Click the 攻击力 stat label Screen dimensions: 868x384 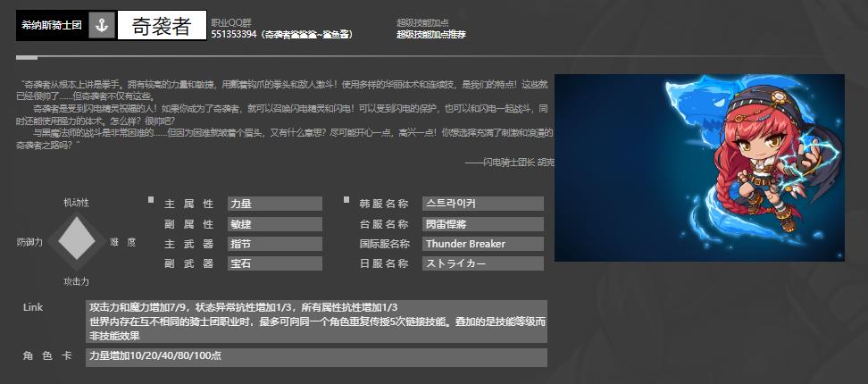coord(77,281)
